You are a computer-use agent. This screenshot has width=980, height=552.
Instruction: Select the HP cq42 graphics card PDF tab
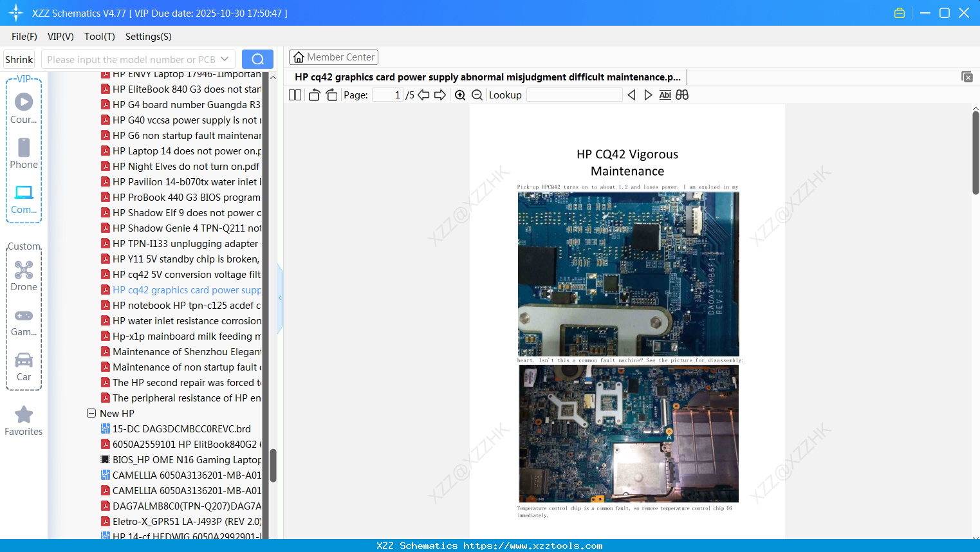coord(488,77)
